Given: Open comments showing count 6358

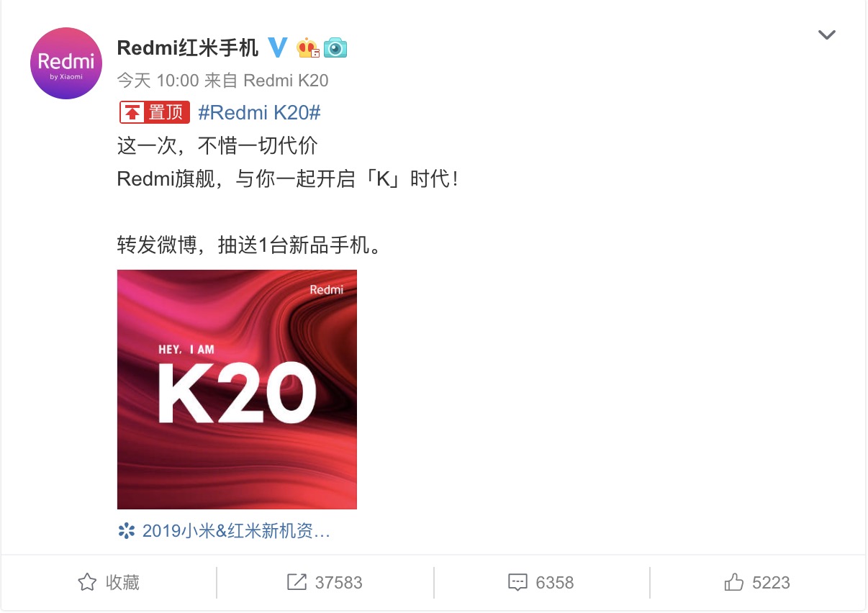Looking at the screenshot, I should pyautogui.click(x=541, y=582).
